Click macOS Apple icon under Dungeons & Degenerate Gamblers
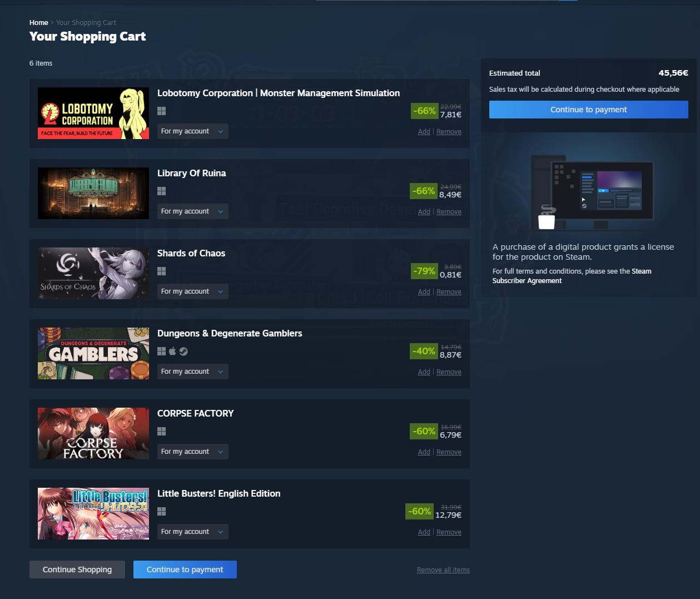700x599 pixels. coord(172,352)
